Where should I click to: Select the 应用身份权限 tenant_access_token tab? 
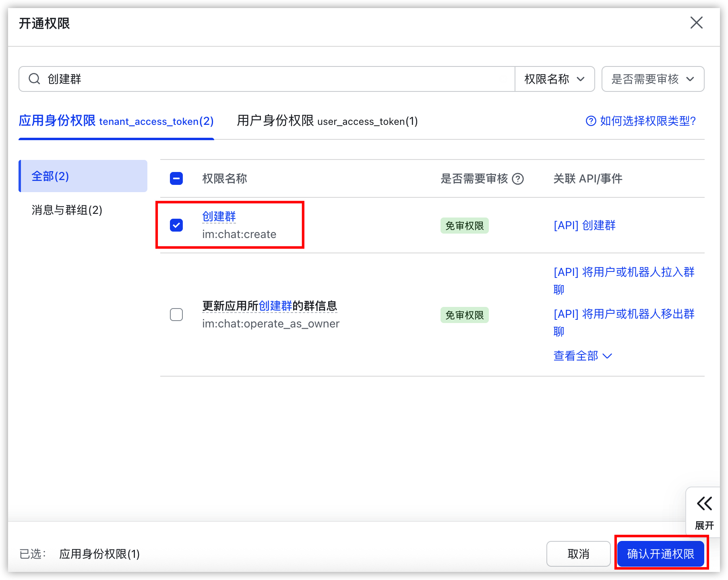(116, 121)
